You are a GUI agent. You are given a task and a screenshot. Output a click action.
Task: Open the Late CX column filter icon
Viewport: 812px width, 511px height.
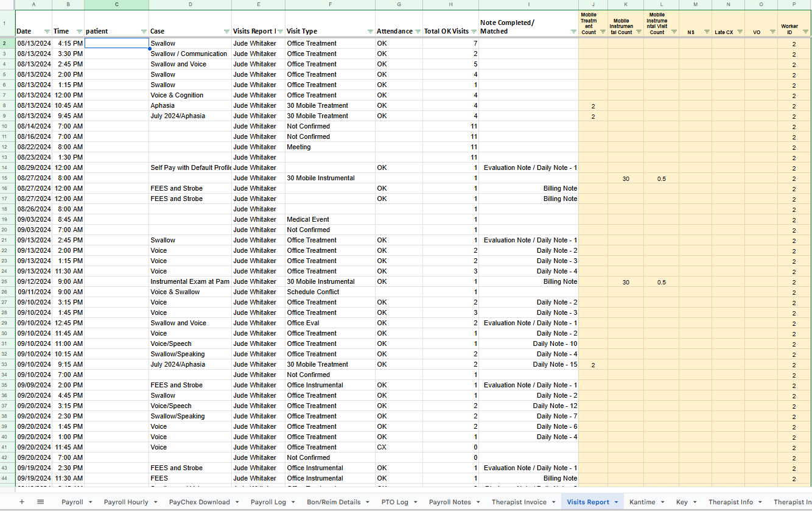click(x=740, y=32)
